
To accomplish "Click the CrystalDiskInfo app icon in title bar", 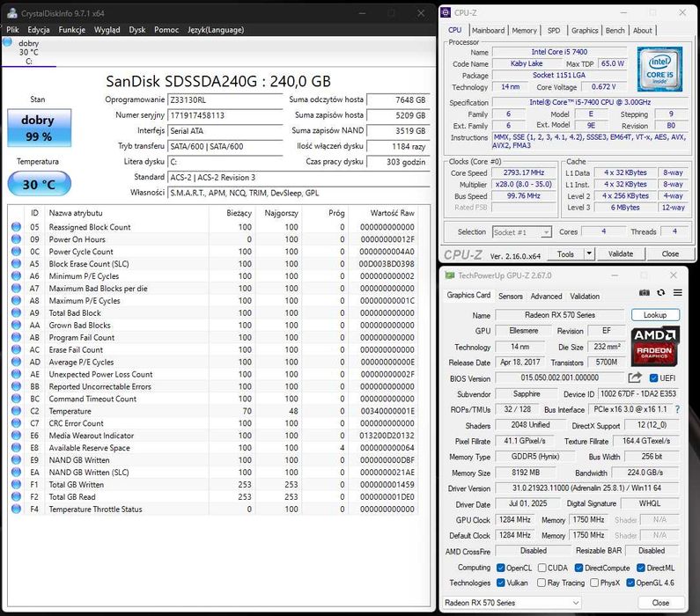I will tap(12, 13).
